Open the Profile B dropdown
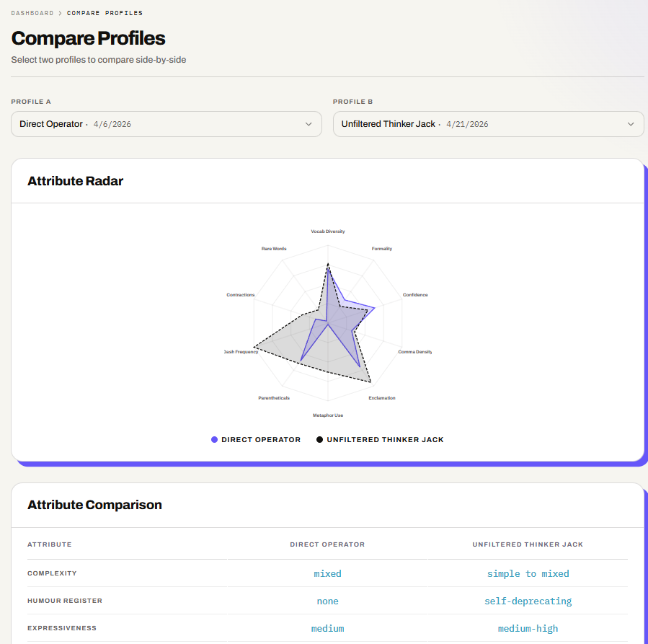Image resolution: width=648 pixels, height=644 pixels. coord(488,124)
